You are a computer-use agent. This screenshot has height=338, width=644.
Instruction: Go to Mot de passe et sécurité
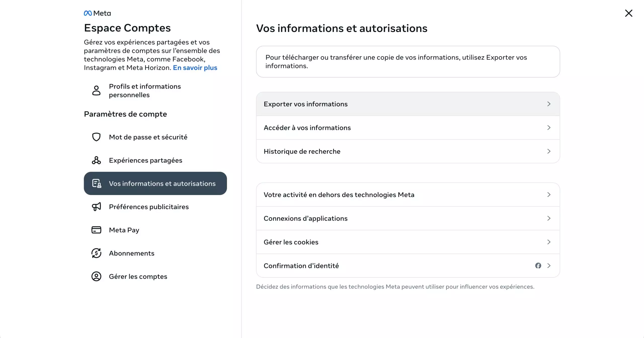pyautogui.click(x=148, y=137)
